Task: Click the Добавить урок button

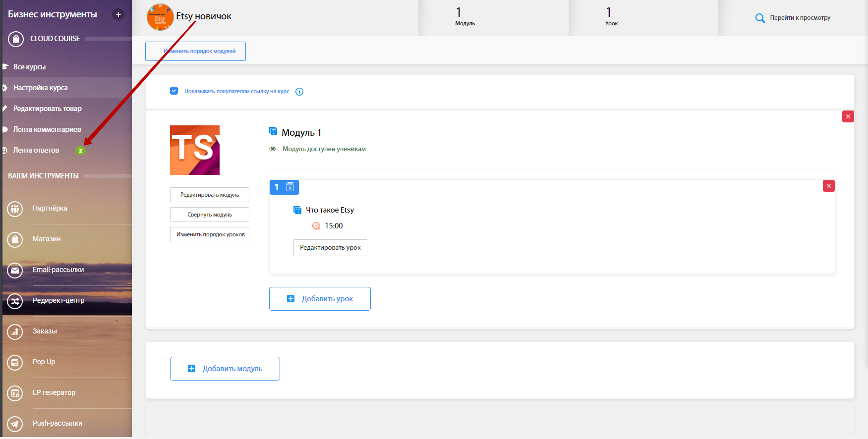Action: 320,299
